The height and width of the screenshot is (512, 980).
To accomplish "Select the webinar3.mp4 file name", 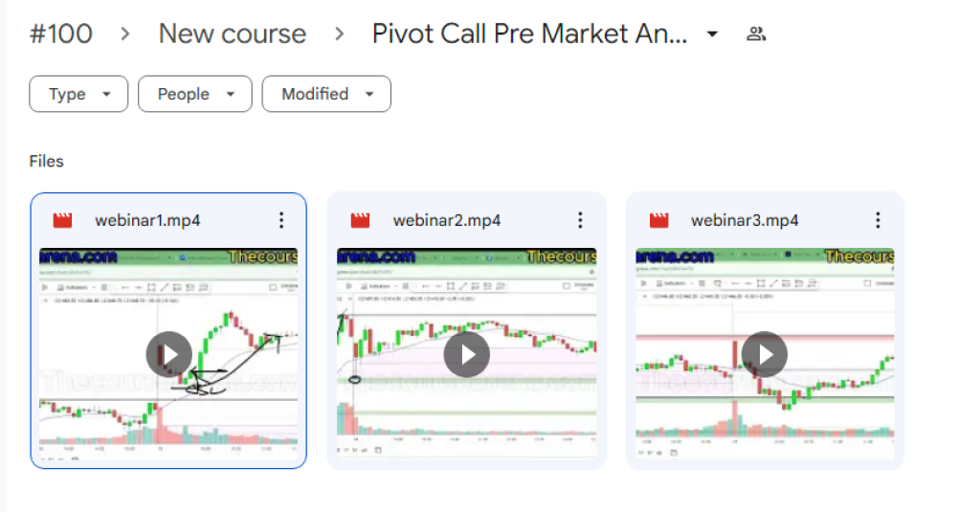I will pyautogui.click(x=744, y=221).
